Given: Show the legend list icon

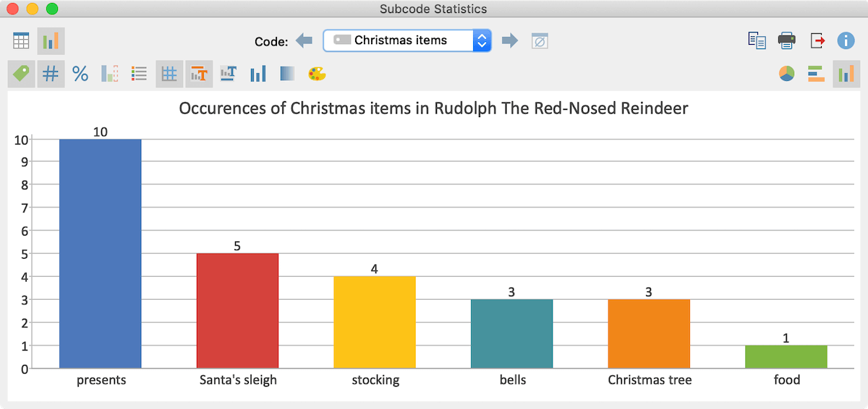Looking at the screenshot, I should [140, 74].
